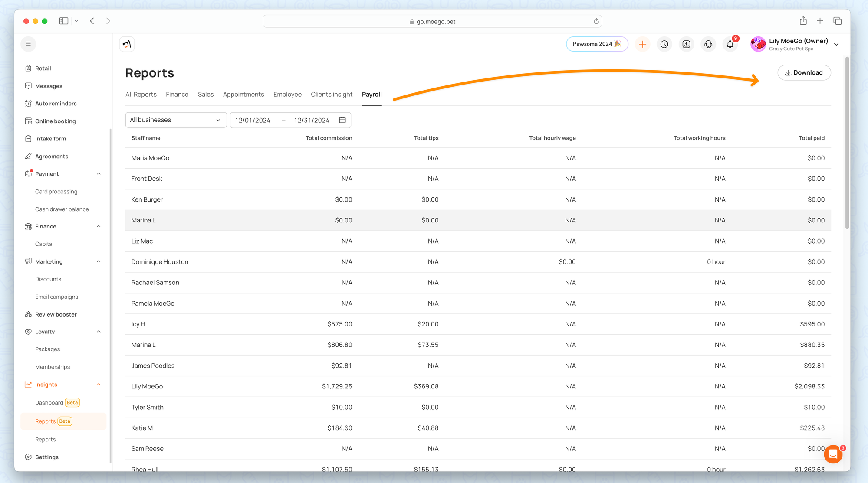
Task: Click Safari share icon
Action: click(803, 21)
